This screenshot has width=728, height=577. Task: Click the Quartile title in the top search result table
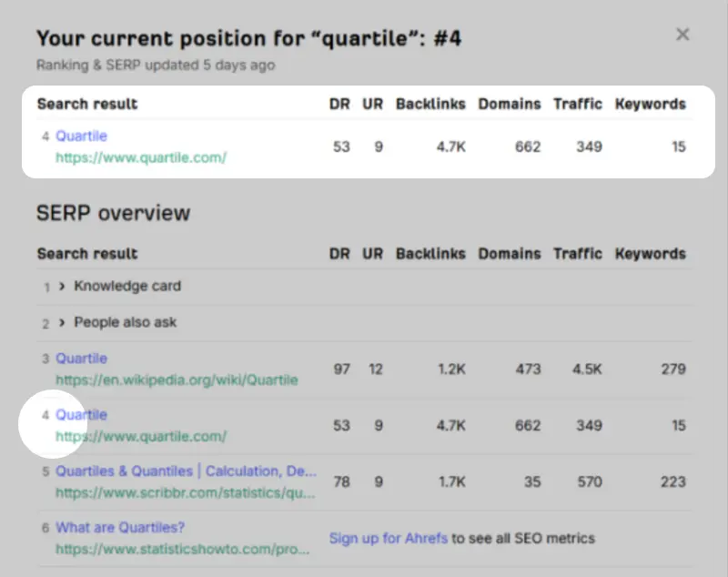pyautogui.click(x=81, y=136)
